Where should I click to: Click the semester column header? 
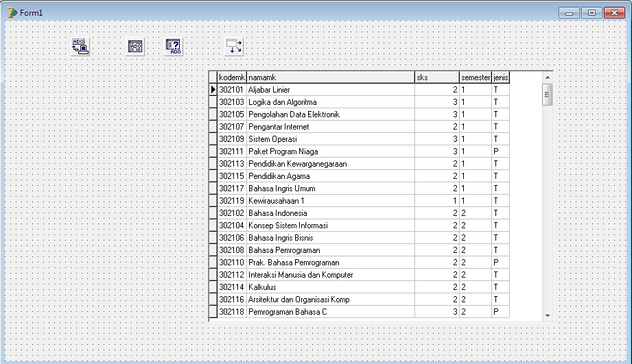click(476, 77)
